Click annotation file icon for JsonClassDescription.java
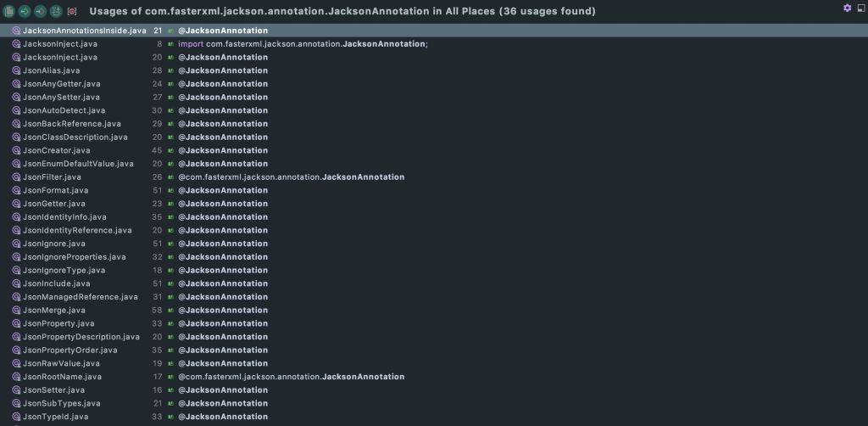The height and width of the screenshot is (426, 868). 16,137
